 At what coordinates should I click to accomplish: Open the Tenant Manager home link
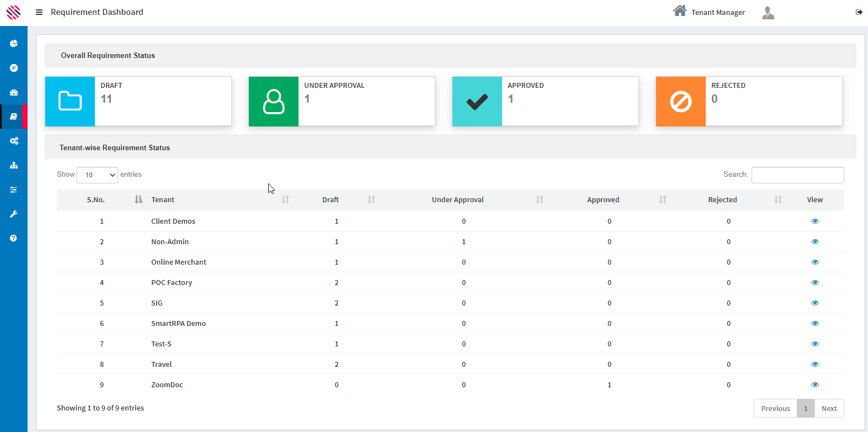[709, 12]
